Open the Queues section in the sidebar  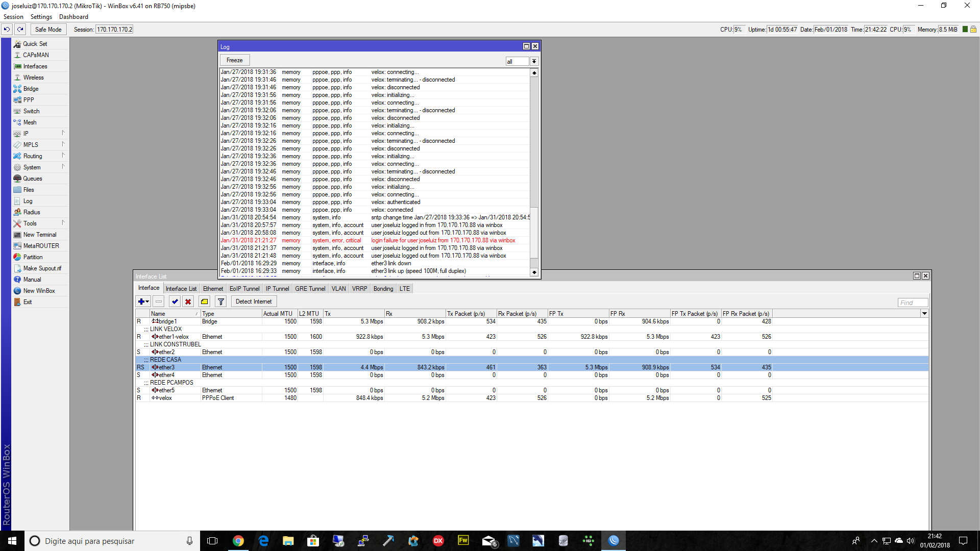point(32,179)
